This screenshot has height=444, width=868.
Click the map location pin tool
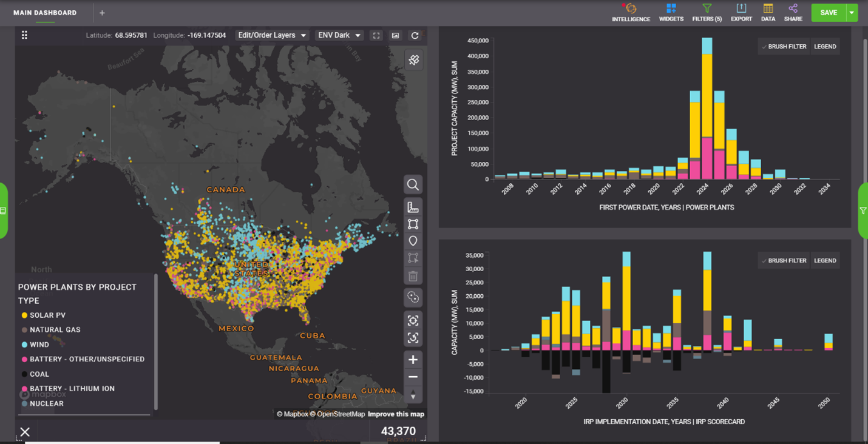point(413,241)
